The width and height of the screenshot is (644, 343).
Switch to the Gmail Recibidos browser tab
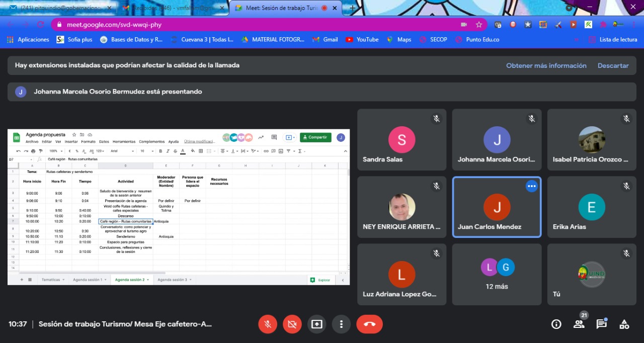point(173,8)
